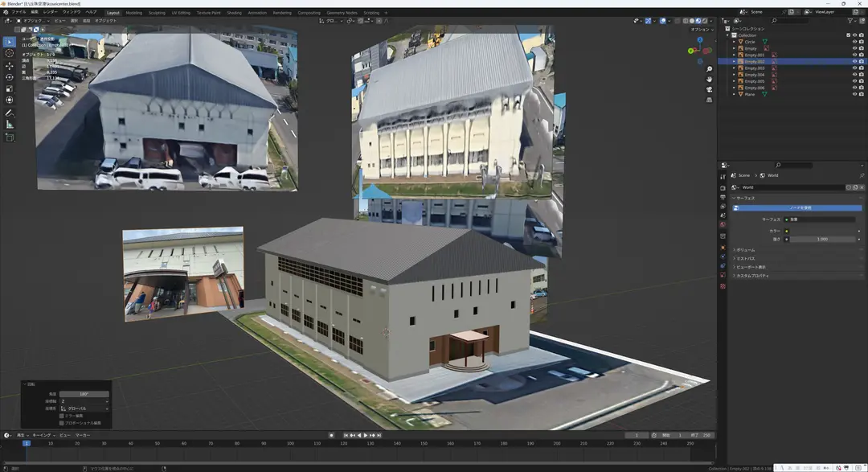Screen dimensions: 868x472
Task: Click the ノードを使用 button
Action: tap(797, 207)
